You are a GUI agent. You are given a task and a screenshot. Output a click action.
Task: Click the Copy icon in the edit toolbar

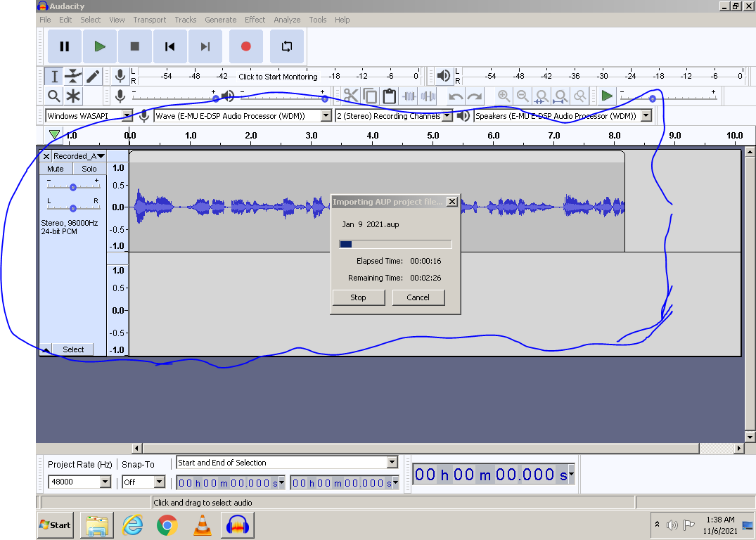point(369,96)
